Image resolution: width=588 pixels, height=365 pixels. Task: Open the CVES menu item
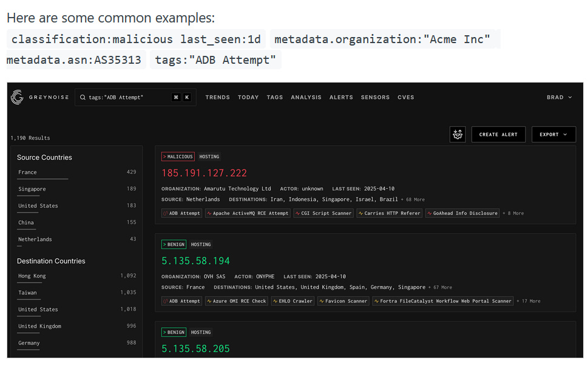tap(406, 97)
